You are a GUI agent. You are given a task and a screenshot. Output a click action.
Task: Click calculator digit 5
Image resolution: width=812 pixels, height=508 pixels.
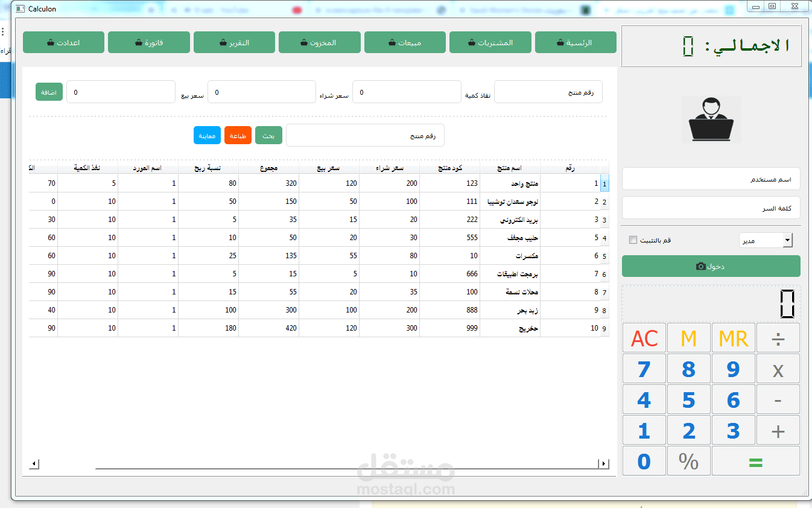pos(689,399)
